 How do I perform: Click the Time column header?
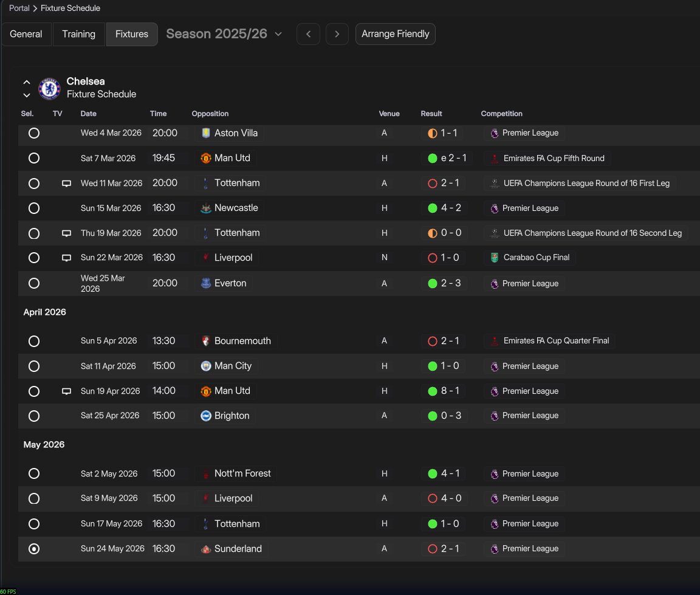tap(158, 114)
